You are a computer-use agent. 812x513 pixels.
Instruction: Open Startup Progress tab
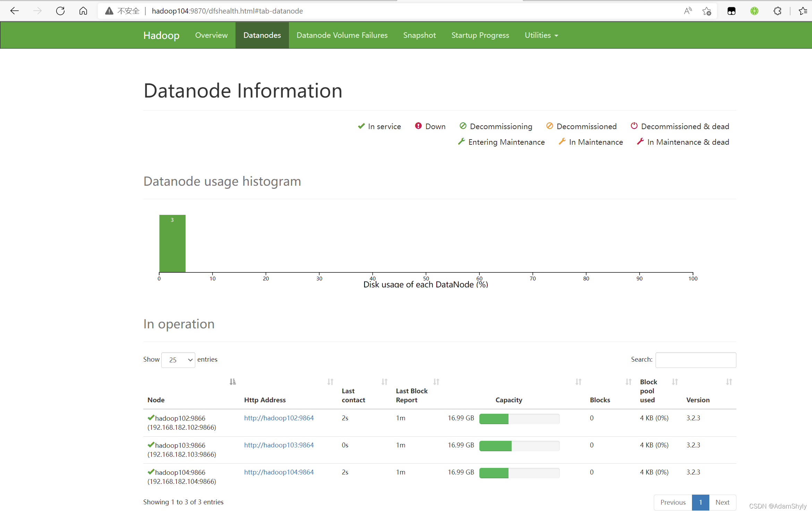pos(480,35)
